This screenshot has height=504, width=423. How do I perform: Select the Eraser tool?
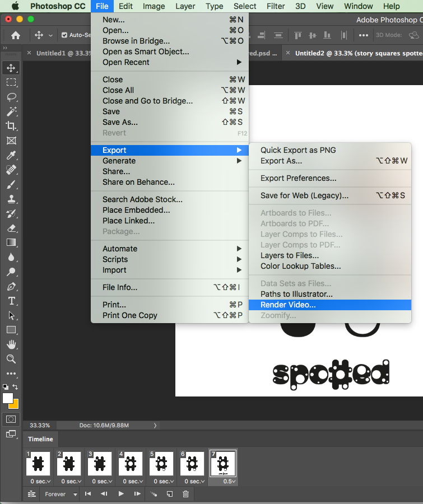11,228
